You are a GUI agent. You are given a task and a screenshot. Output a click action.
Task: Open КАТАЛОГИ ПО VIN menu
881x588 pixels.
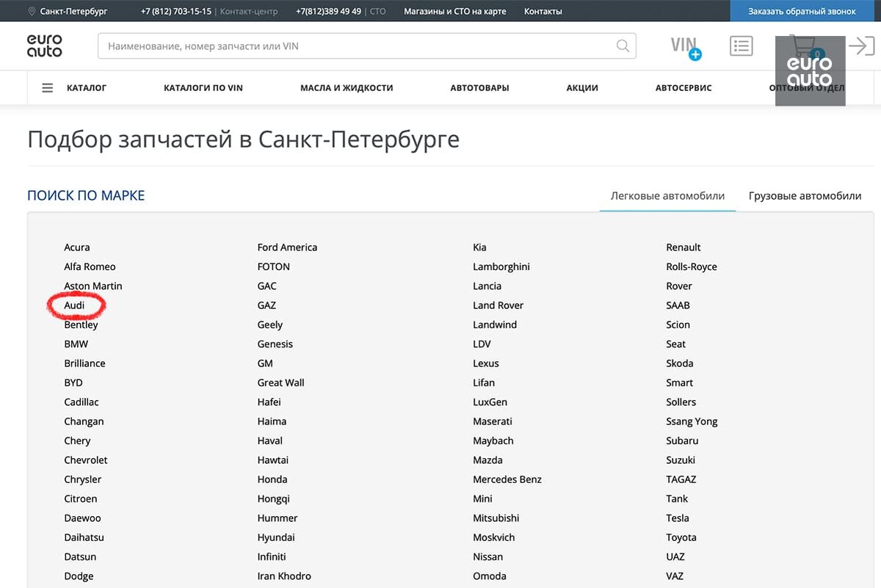pos(203,87)
